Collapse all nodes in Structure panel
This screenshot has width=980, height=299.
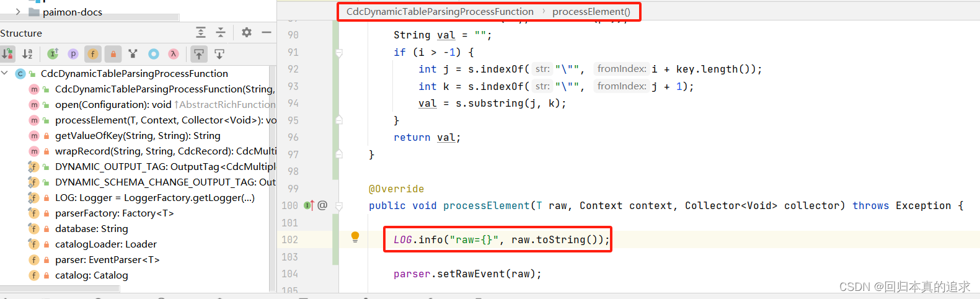point(221,32)
